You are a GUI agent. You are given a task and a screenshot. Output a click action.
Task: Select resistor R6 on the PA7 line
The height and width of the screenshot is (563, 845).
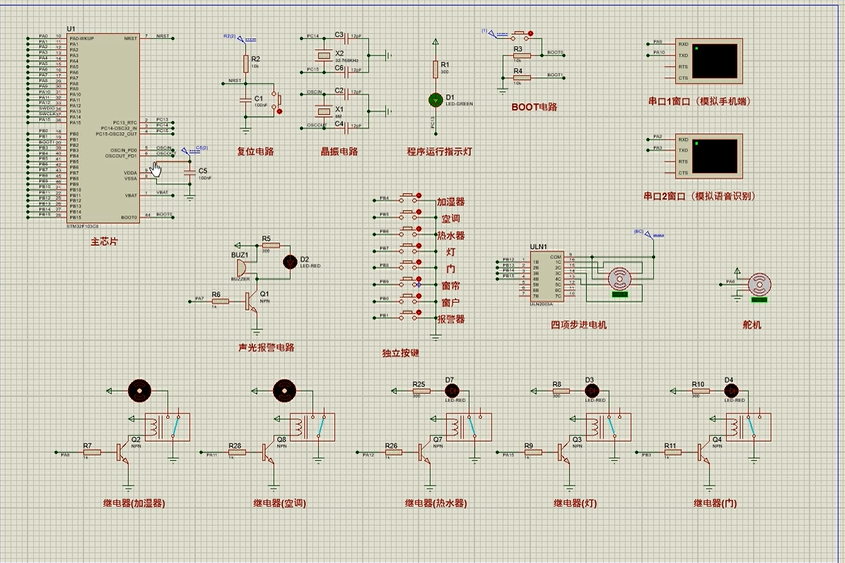(219, 301)
